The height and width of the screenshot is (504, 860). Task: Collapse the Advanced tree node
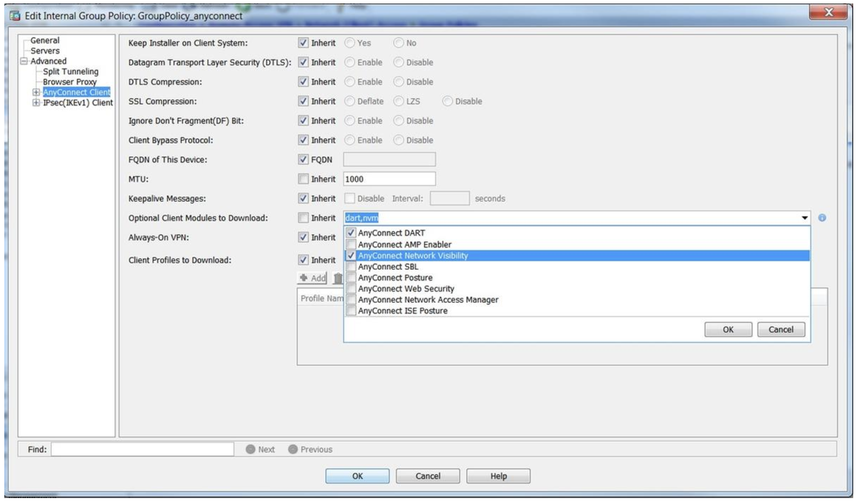click(x=25, y=61)
